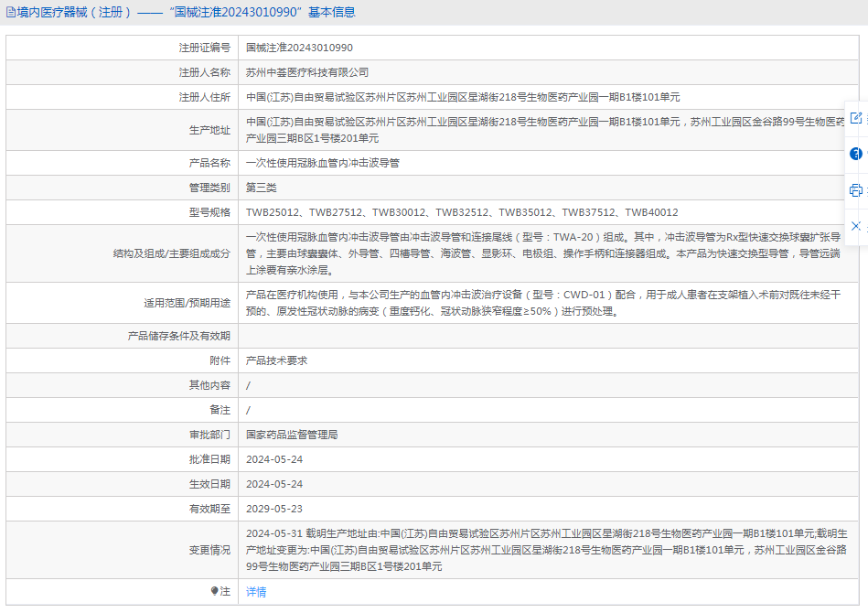Click the 注册证编号 row label

point(204,48)
